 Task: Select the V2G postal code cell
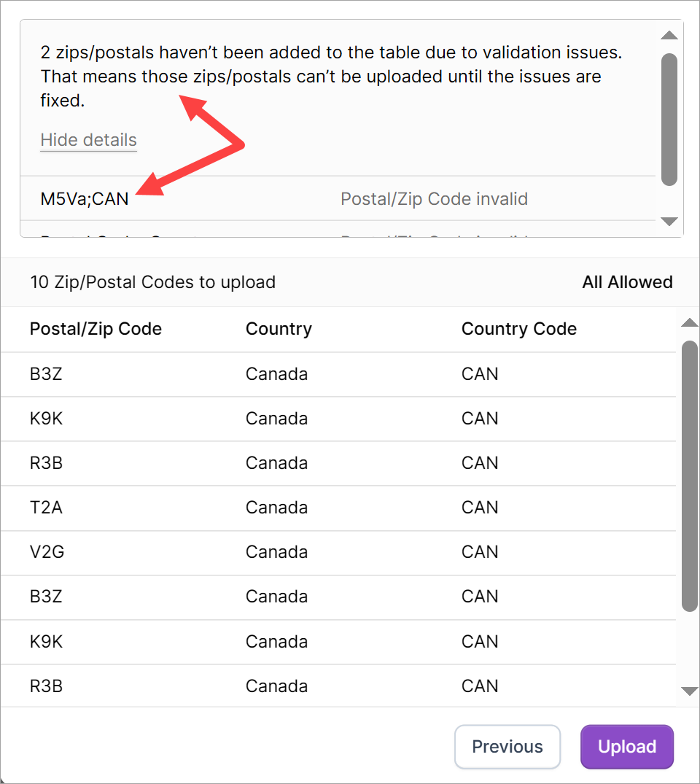(47, 551)
